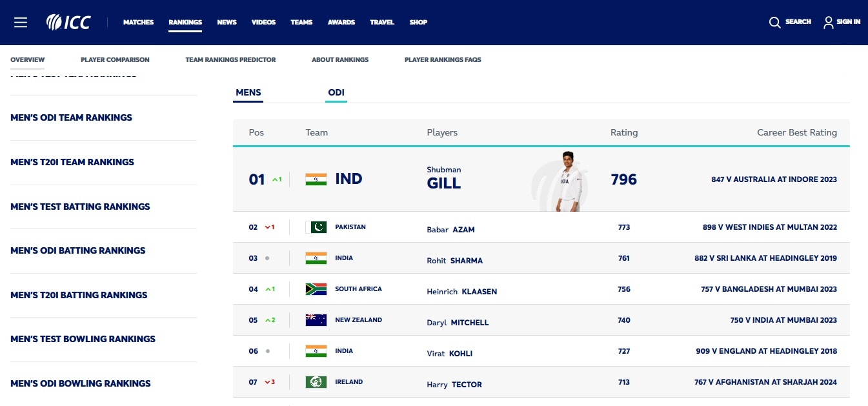The width and height of the screenshot is (868, 406).
Task: Open Men's ODI Bowling Rankings link
Action: (x=81, y=383)
